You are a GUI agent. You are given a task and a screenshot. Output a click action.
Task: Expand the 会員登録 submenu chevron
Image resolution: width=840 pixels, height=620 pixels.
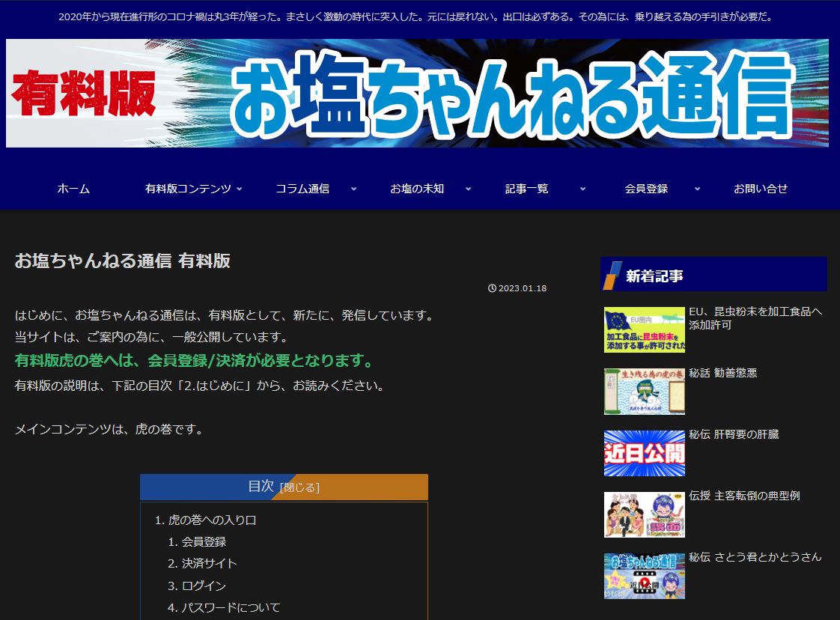pos(697,189)
